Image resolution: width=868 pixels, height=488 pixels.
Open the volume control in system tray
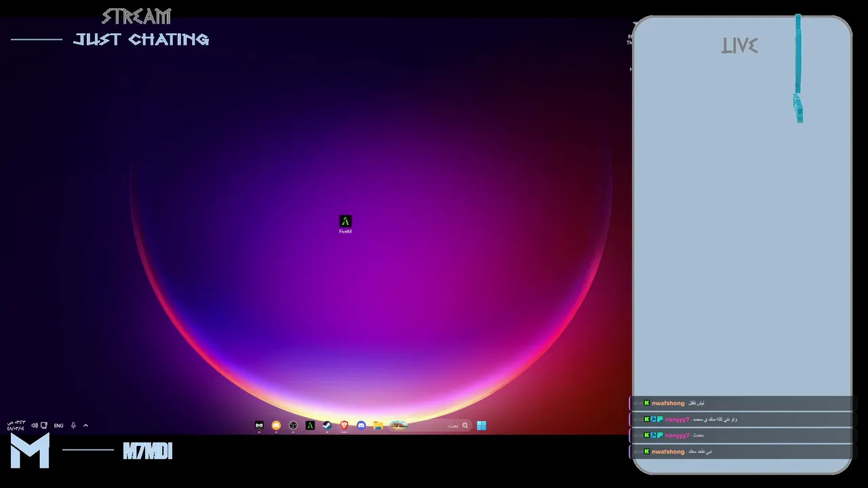[35, 426]
